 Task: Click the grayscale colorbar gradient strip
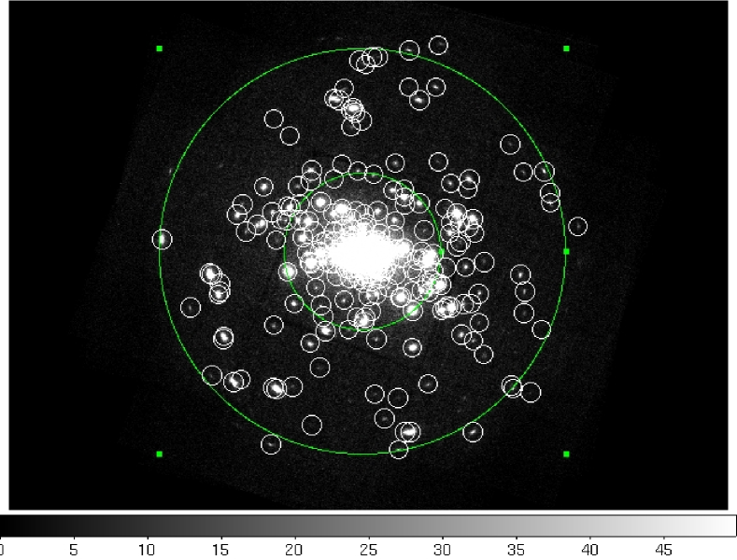(368, 525)
